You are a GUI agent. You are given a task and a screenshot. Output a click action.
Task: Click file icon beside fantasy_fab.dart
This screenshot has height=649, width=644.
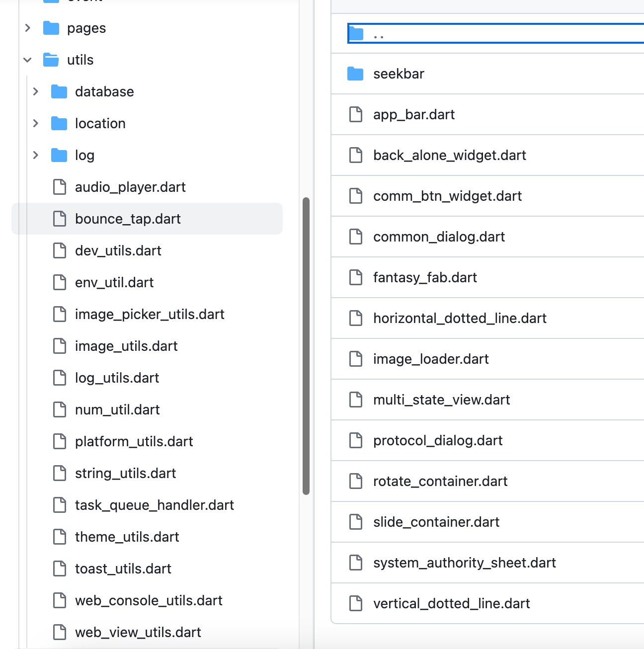coord(356,278)
